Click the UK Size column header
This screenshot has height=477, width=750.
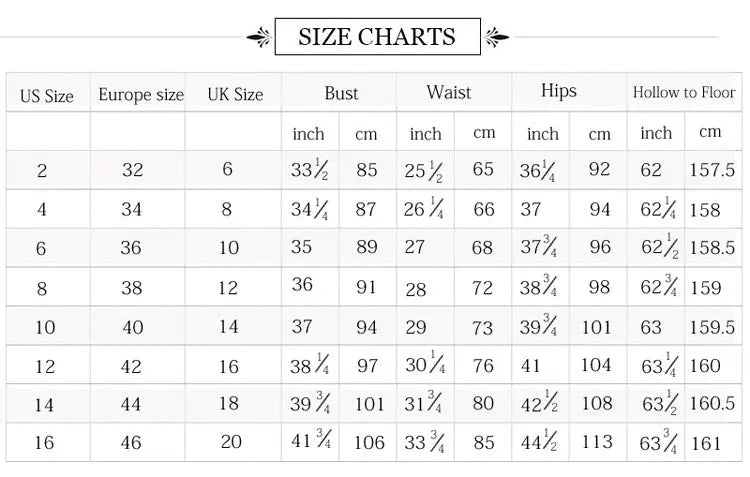point(235,95)
